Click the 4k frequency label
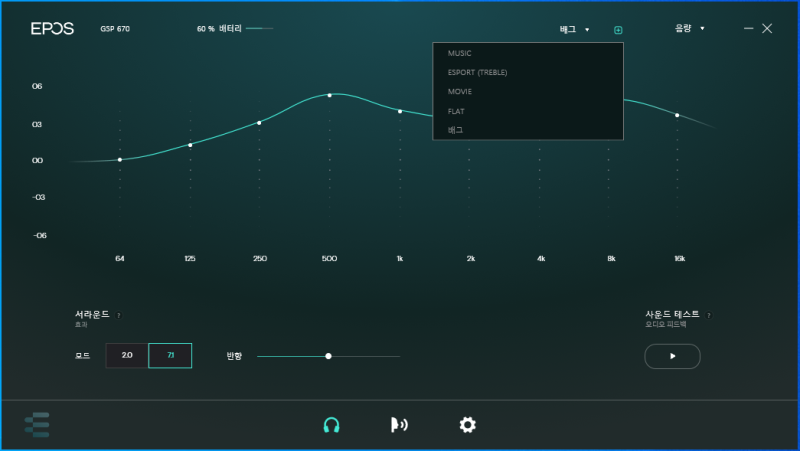 pos(541,259)
